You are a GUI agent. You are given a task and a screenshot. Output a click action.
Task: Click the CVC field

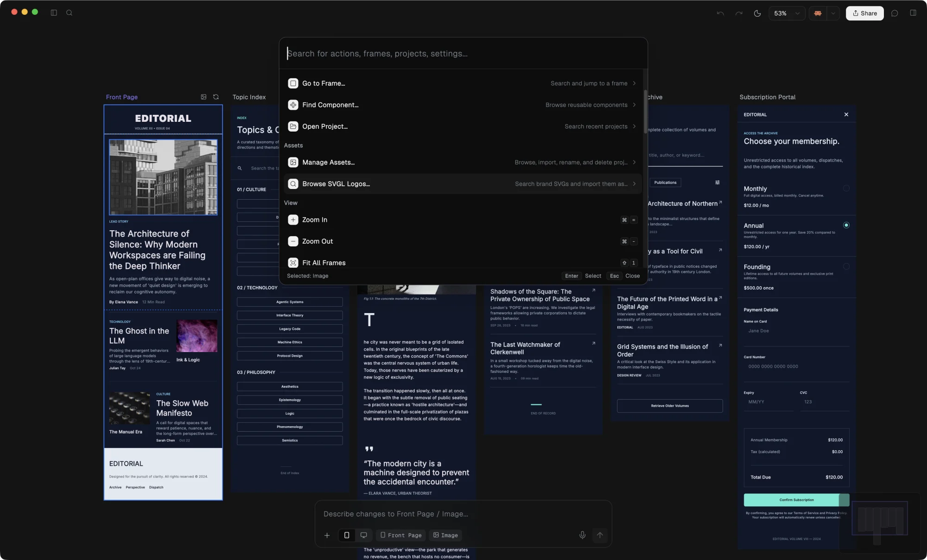pos(825,402)
